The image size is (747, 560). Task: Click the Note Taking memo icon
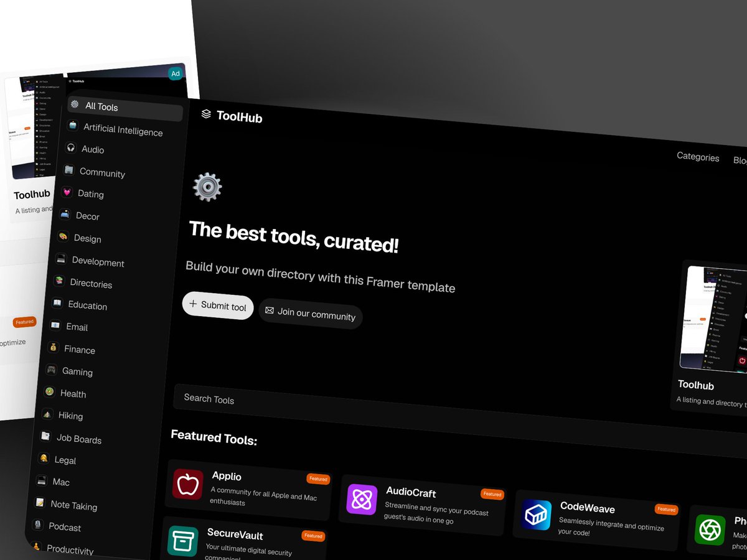[x=40, y=502]
